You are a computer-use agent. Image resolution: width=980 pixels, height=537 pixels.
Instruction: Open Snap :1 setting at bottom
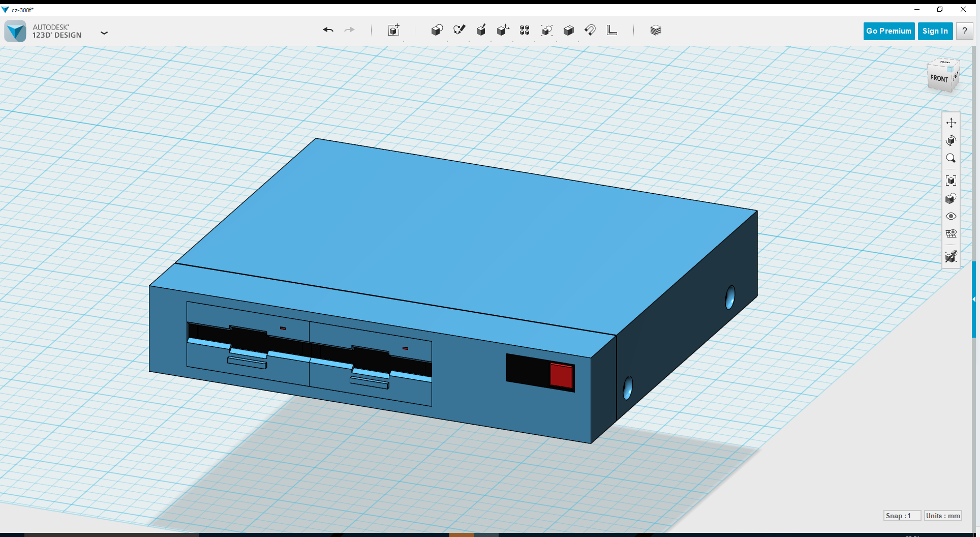point(902,516)
